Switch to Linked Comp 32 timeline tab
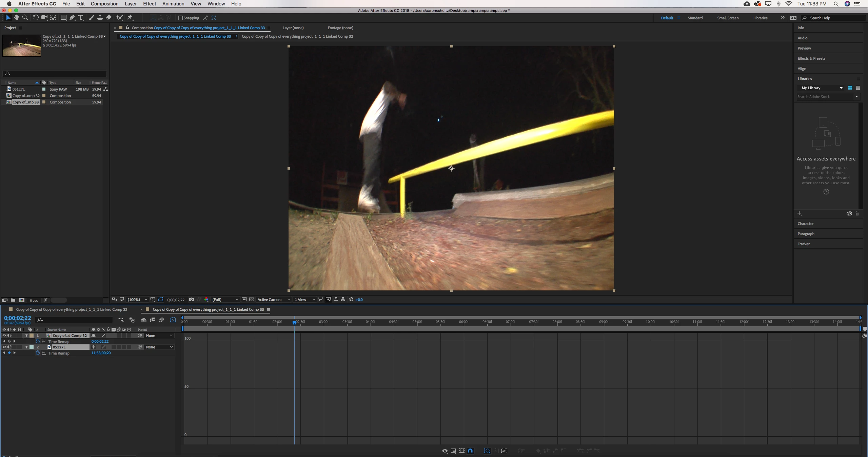Viewport: 868px width, 457px height. (72, 309)
